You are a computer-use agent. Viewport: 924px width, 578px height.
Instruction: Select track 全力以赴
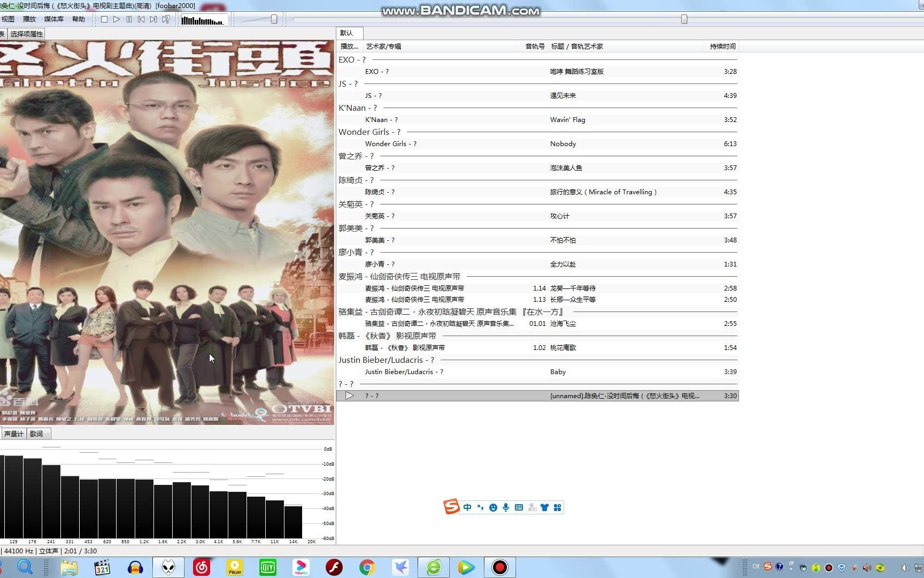pyautogui.click(x=537, y=264)
